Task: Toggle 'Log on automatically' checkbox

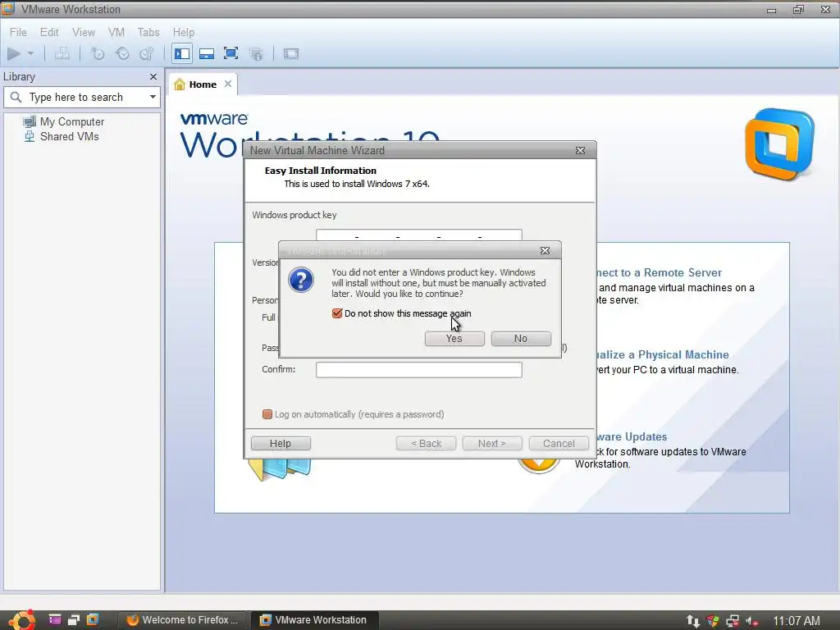Action: [x=267, y=414]
